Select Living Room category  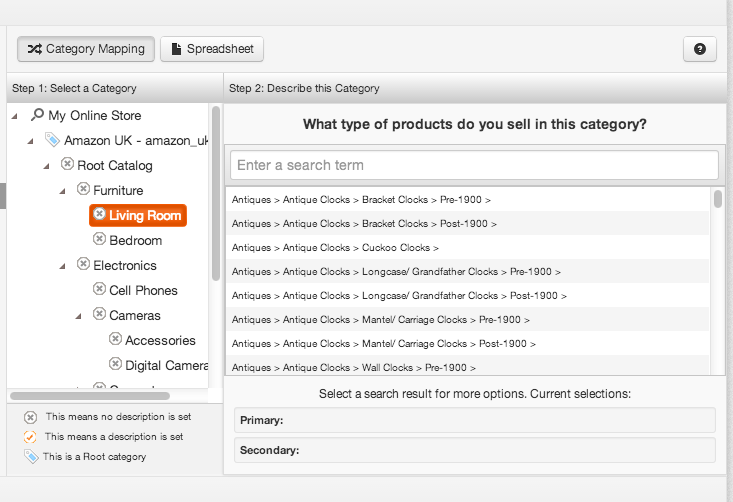(x=138, y=215)
